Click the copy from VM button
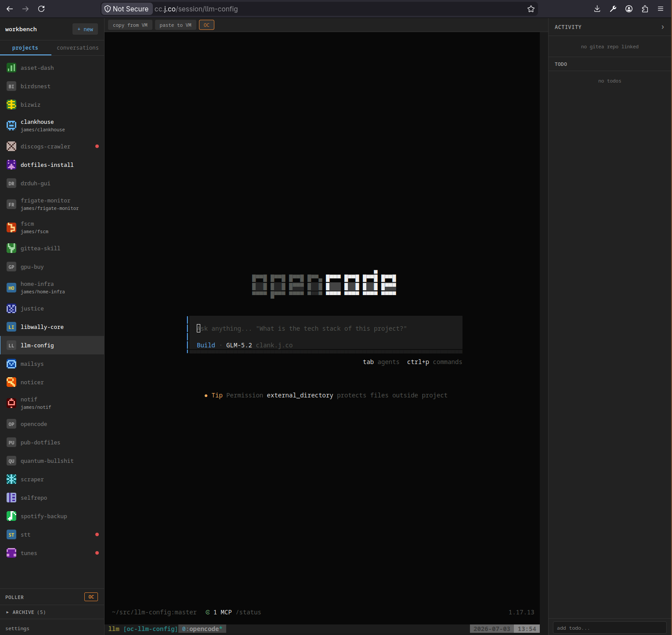This screenshot has height=635, width=672. click(x=130, y=25)
